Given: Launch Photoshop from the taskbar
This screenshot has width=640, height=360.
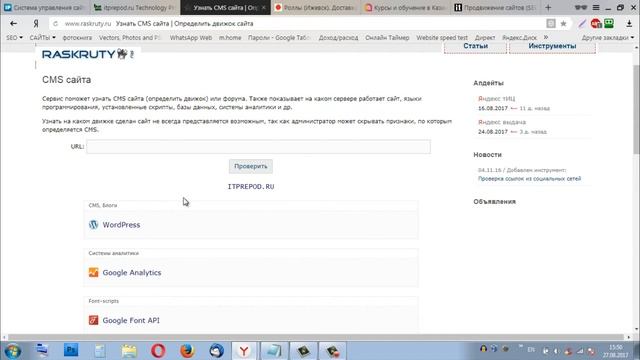Looking at the screenshot, I should pos(71,351).
